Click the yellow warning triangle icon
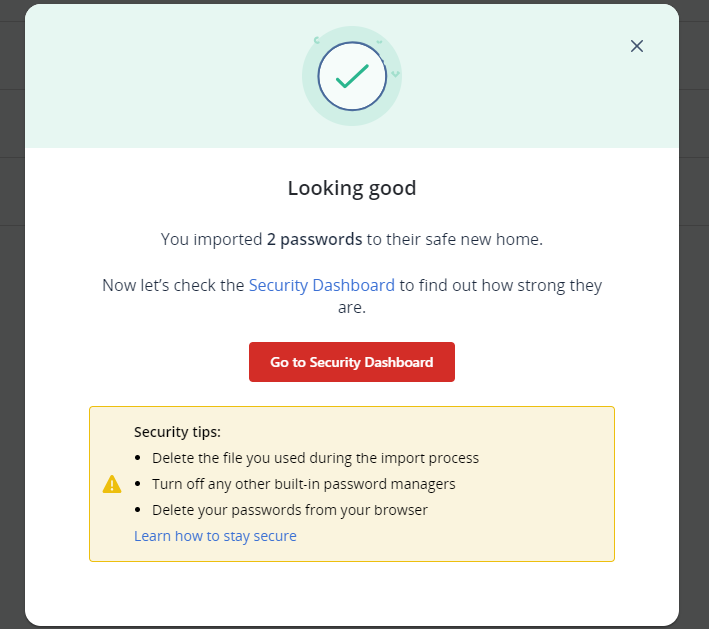 [112, 484]
